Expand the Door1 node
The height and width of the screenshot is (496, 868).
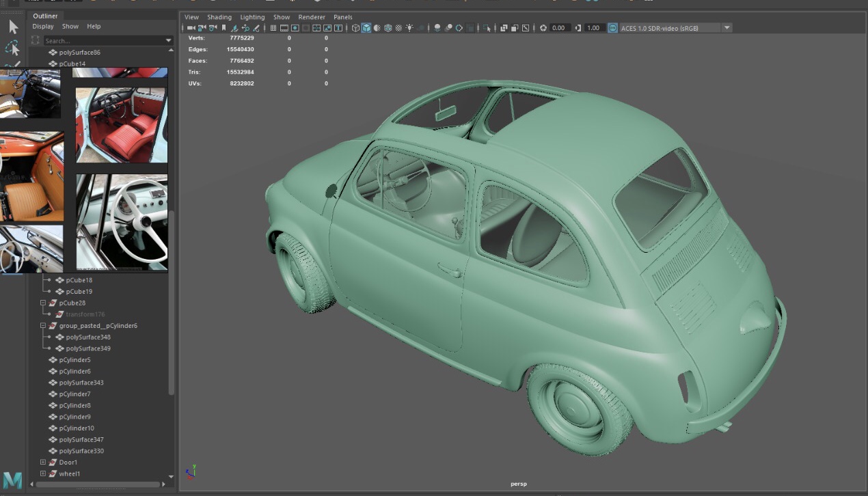(42, 462)
